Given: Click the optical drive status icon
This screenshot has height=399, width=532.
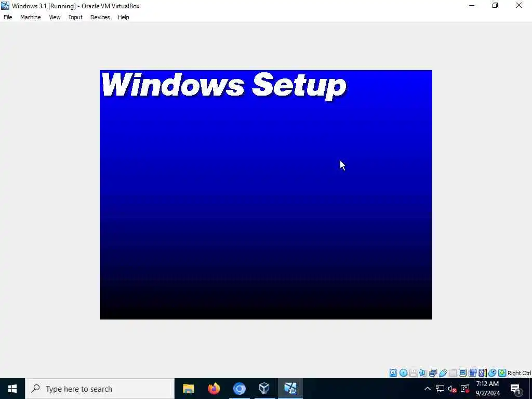Looking at the screenshot, I should point(403,373).
